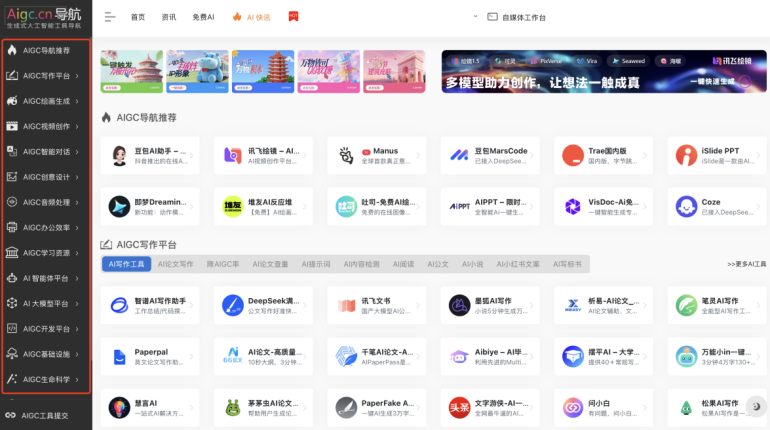770x430 pixels.
Task: Open the dropdown arrow beside 自媒体工作台
Action: click(x=475, y=17)
